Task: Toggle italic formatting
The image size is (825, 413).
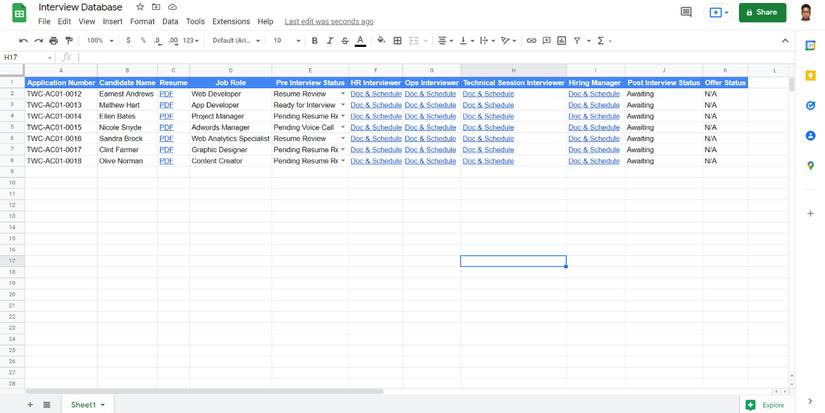Action: [x=330, y=41]
